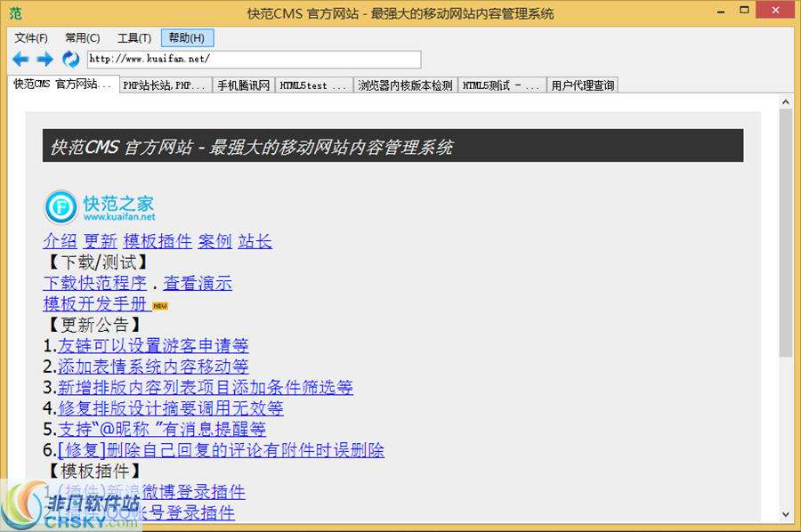Screen dimensions: 801x532
Task: Open 添加表情系统内容移动等 announcement
Action: [153, 367]
